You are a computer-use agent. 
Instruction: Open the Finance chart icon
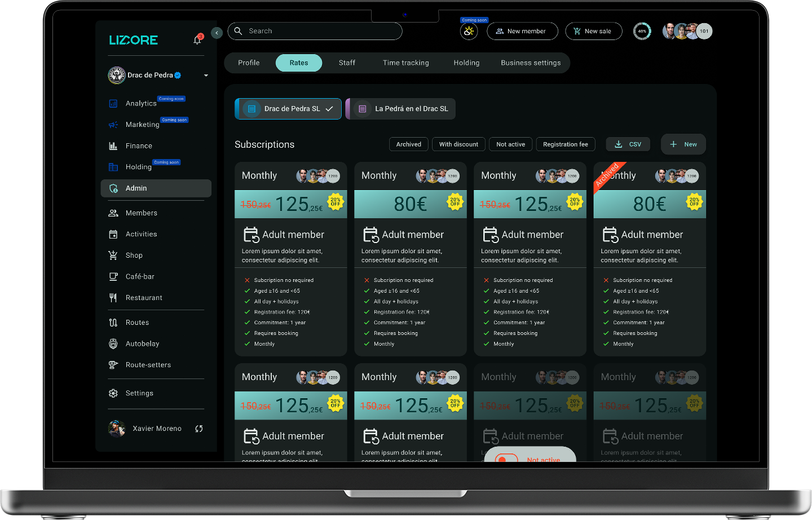(113, 146)
